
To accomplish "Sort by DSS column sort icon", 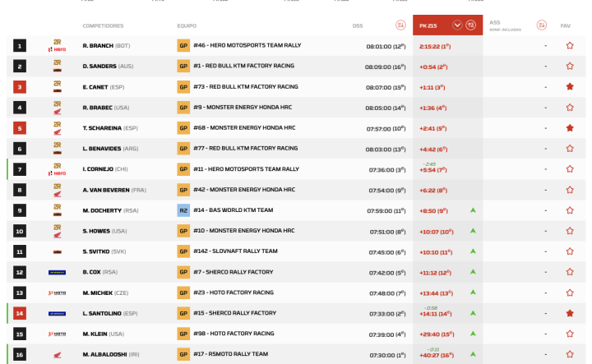I will point(400,25).
